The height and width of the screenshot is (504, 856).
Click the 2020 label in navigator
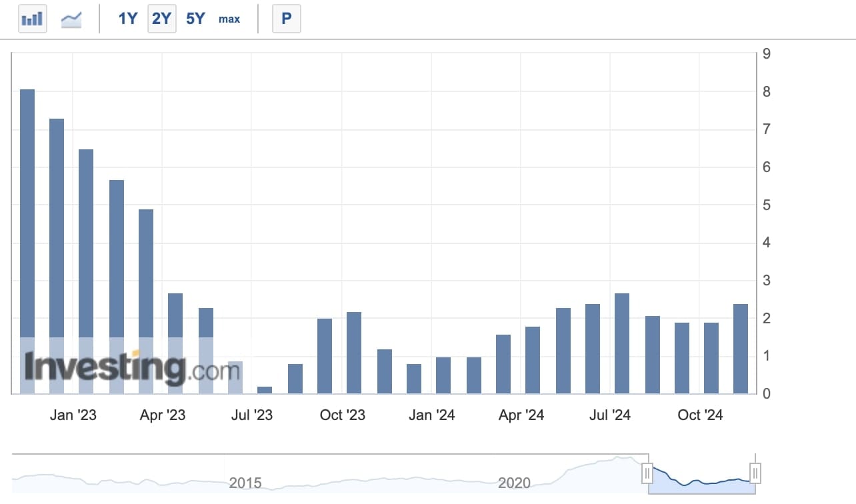coord(515,483)
